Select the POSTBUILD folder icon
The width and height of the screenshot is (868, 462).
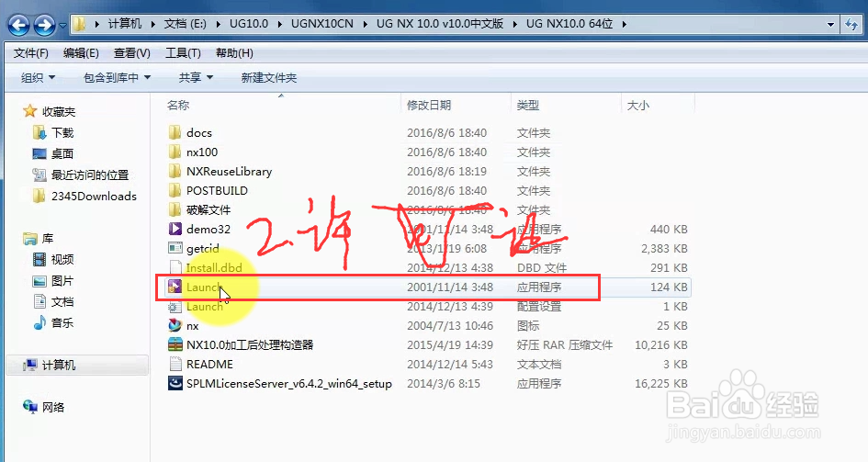click(175, 190)
